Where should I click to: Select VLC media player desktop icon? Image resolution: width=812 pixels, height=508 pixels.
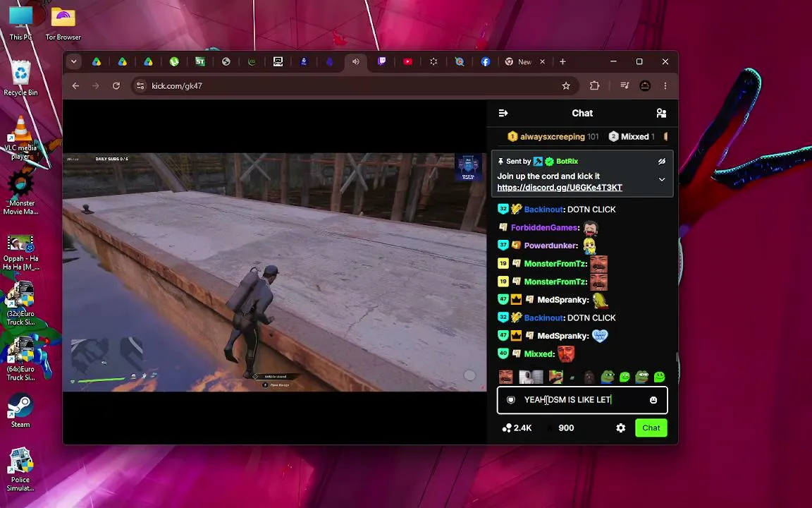tap(20, 137)
